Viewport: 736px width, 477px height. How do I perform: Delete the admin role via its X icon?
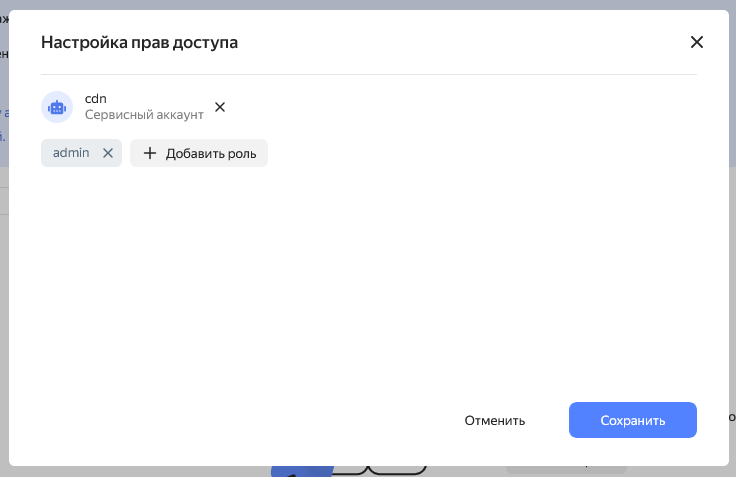point(108,153)
